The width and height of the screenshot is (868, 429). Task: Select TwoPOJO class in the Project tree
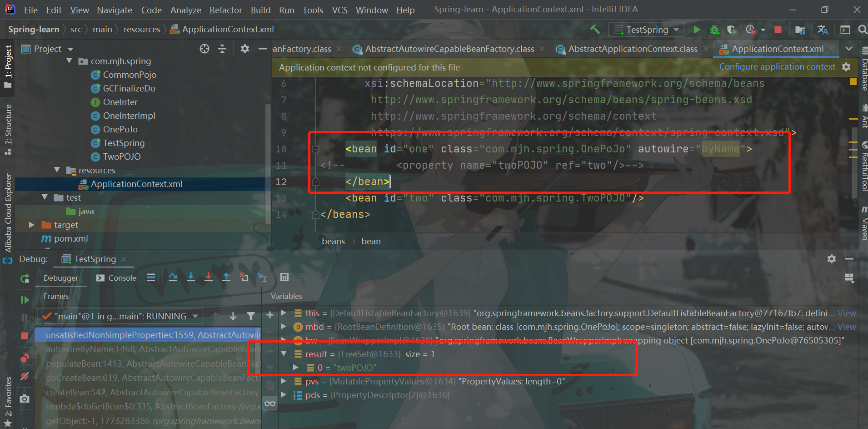click(x=122, y=156)
